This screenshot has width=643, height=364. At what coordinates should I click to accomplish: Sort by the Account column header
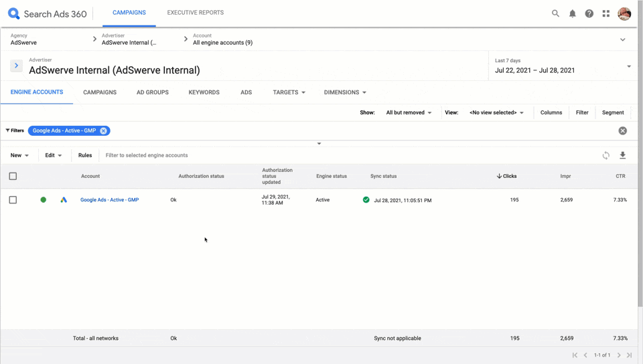coord(90,176)
